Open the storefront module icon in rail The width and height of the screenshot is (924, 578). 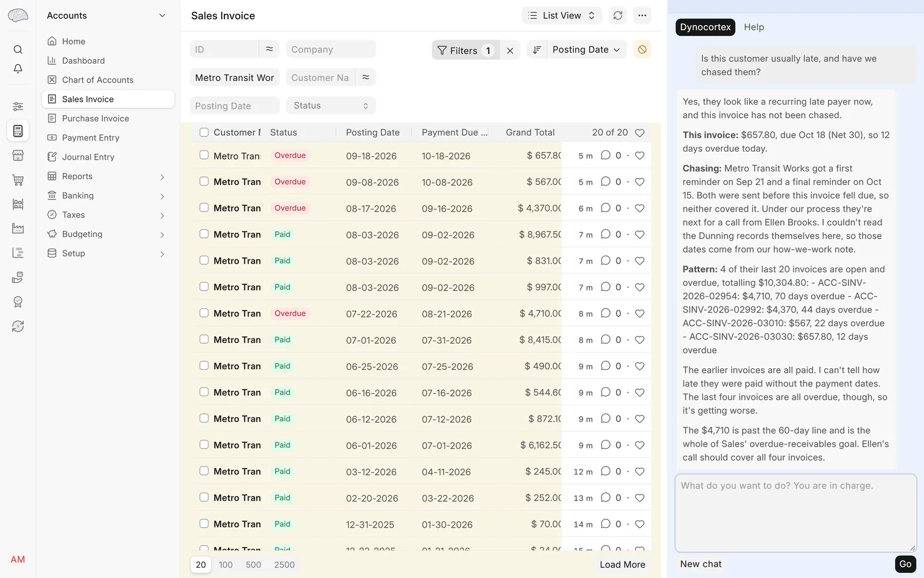pos(18,155)
